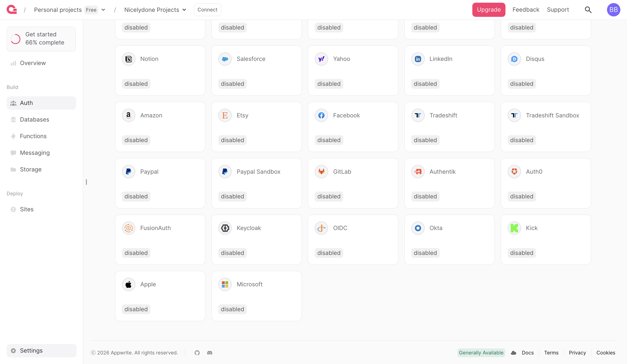627x364 pixels.
Task: Click the Okta provider icon
Action: 418,228
